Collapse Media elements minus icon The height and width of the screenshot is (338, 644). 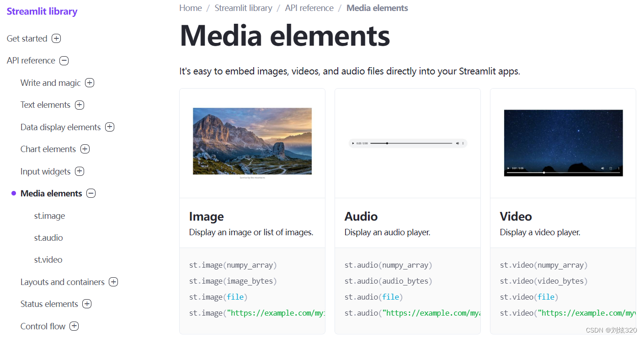pyautogui.click(x=91, y=193)
